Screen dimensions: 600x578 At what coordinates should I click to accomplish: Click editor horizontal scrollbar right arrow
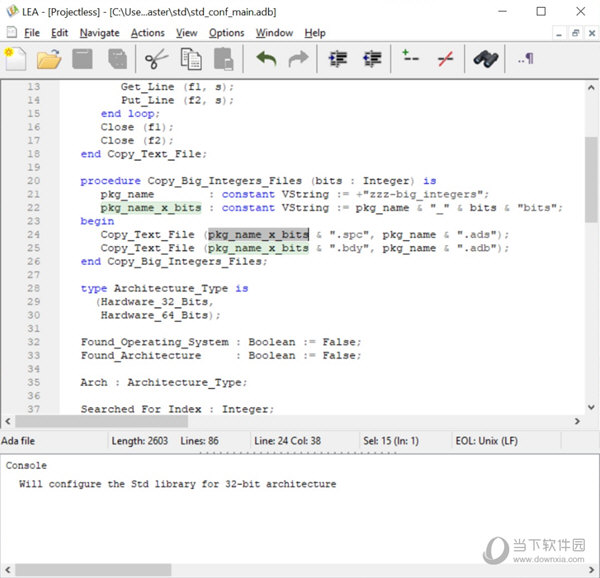tap(577, 421)
